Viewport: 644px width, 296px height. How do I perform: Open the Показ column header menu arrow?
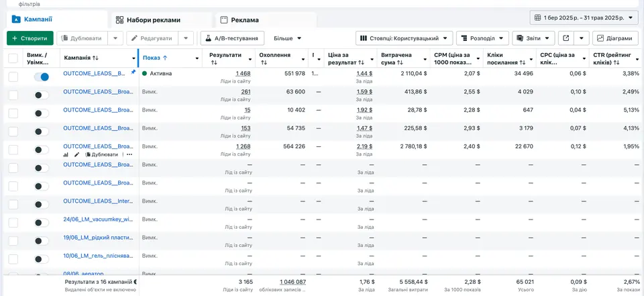click(x=197, y=59)
